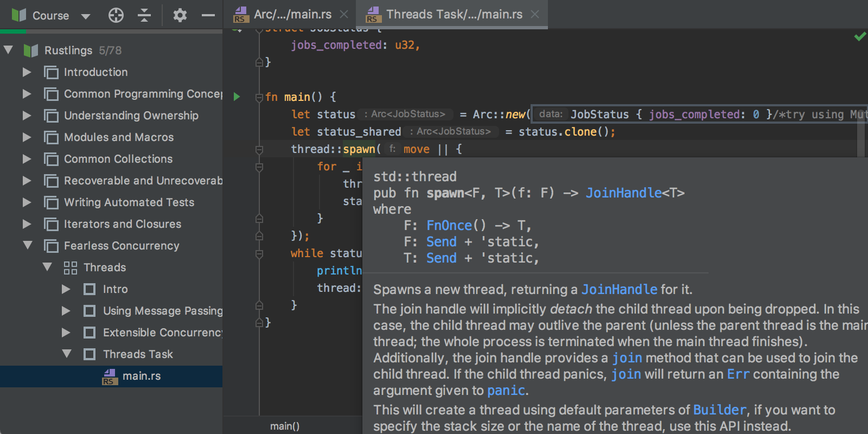Open the panic link in documentation

pos(506,391)
